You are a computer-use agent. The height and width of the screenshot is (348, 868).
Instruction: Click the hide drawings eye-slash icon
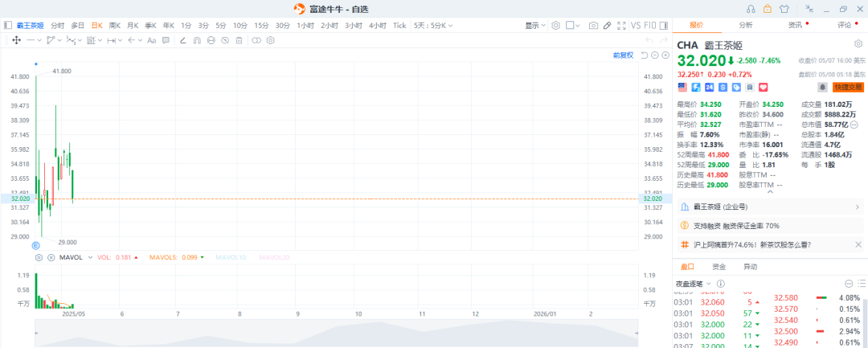(x=225, y=40)
